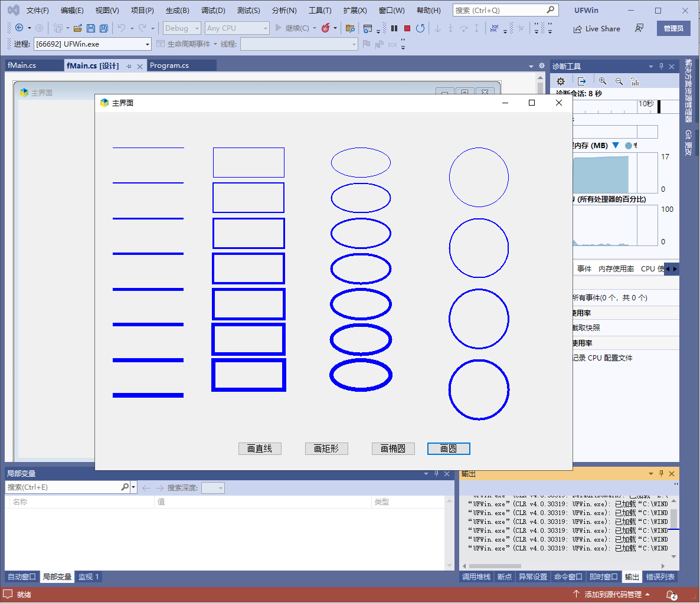Click the hot reload flame icon
The width and height of the screenshot is (700, 603).
(x=326, y=28)
